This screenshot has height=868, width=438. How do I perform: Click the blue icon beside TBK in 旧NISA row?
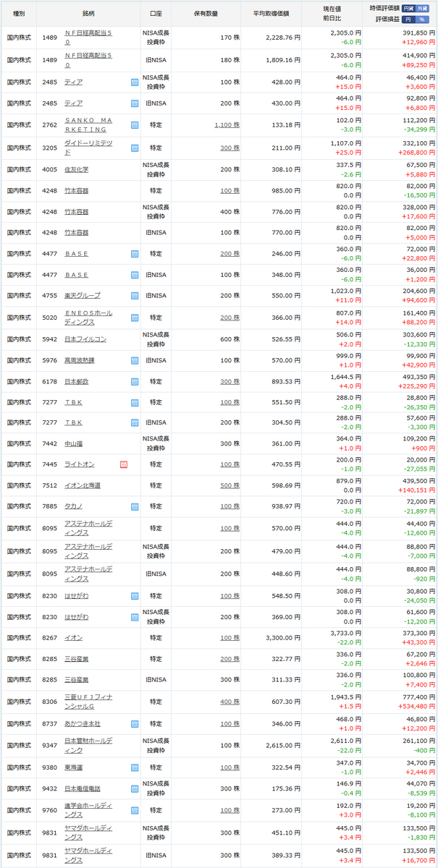coord(135,422)
